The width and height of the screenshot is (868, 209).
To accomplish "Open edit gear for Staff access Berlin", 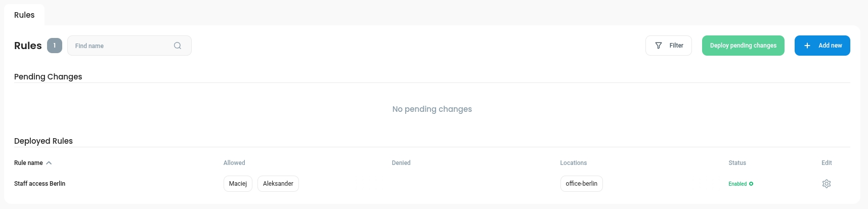I will (x=827, y=184).
